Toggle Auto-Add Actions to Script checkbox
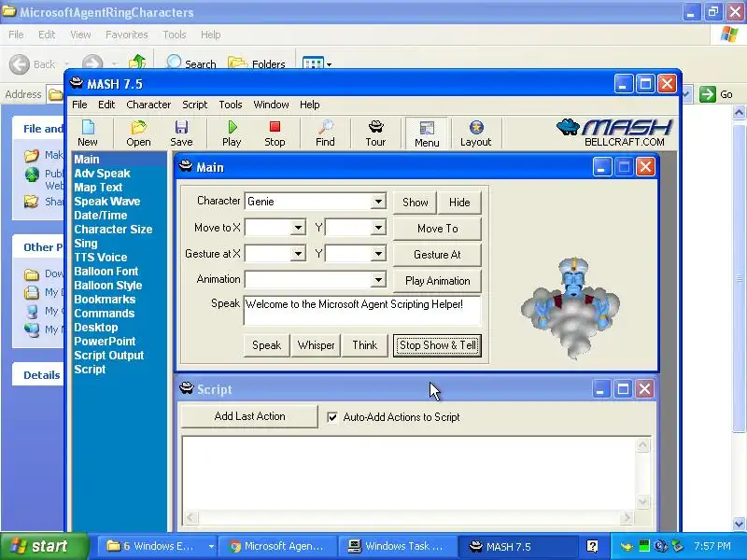 (x=332, y=417)
